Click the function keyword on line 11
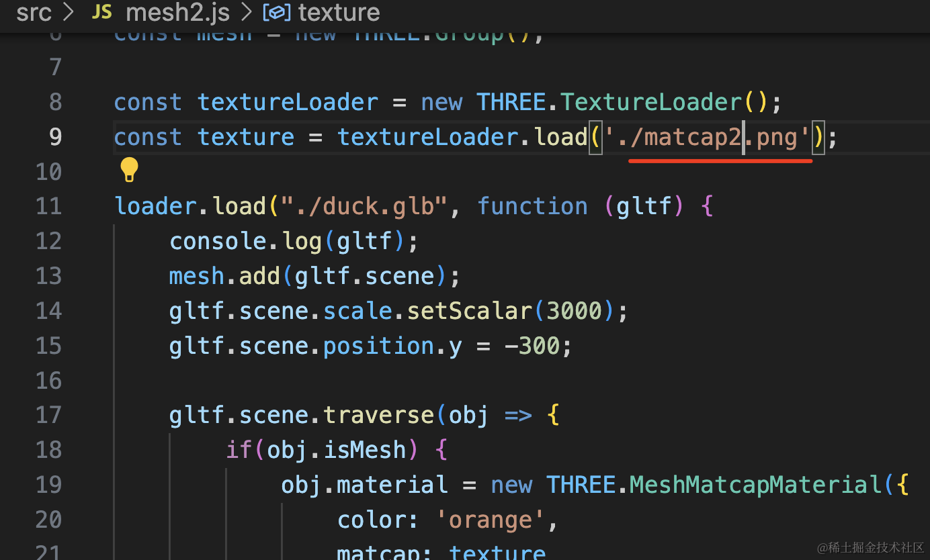Viewport: 930px width, 560px height. [x=533, y=207]
